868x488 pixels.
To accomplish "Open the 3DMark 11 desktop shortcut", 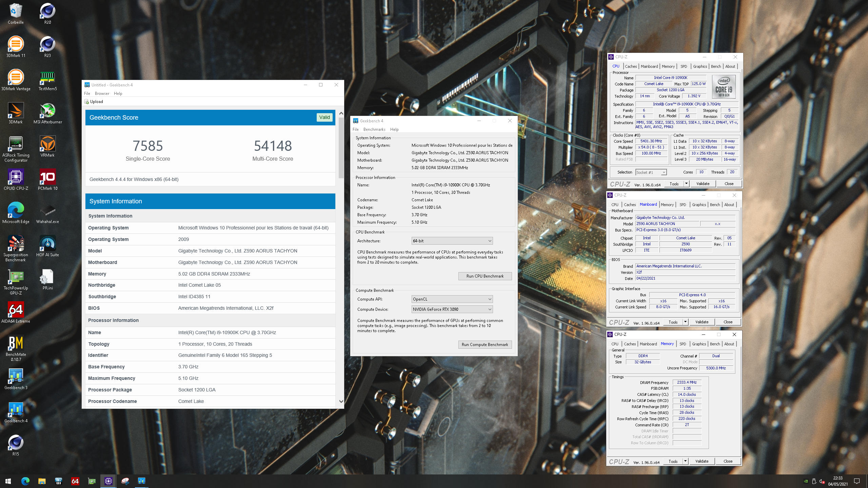I will coord(16,47).
